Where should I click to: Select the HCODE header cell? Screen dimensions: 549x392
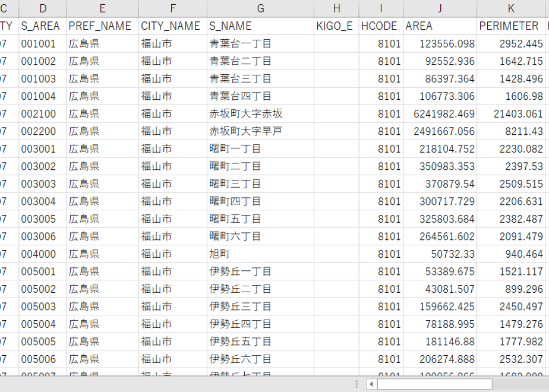tap(381, 26)
